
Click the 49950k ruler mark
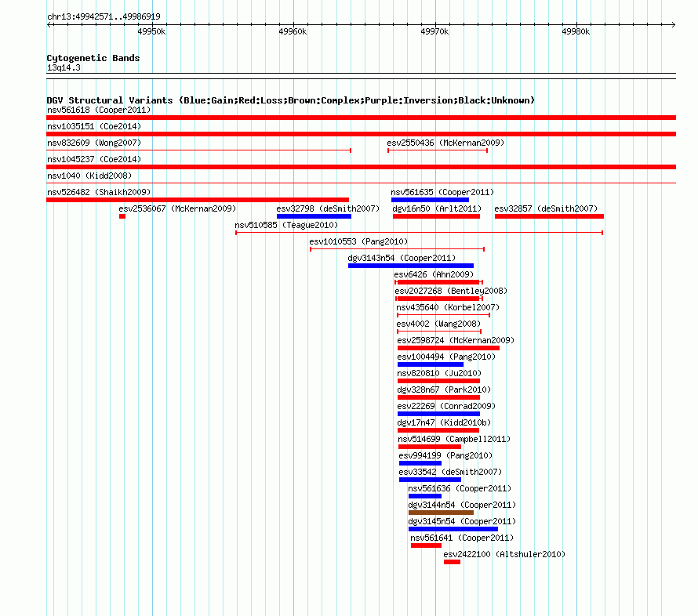coord(151,31)
